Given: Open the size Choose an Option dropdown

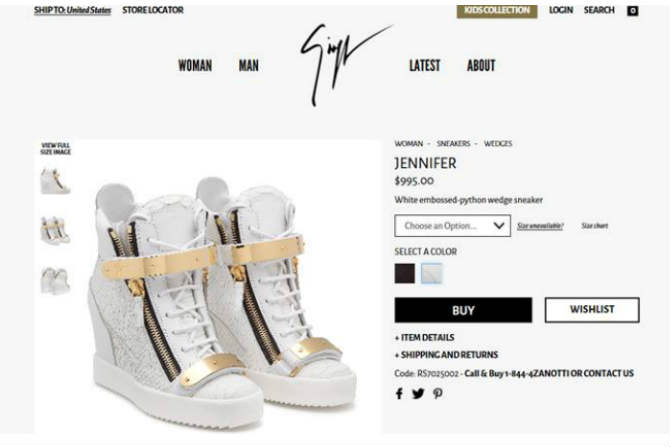Looking at the screenshot, I should (453, 226).
